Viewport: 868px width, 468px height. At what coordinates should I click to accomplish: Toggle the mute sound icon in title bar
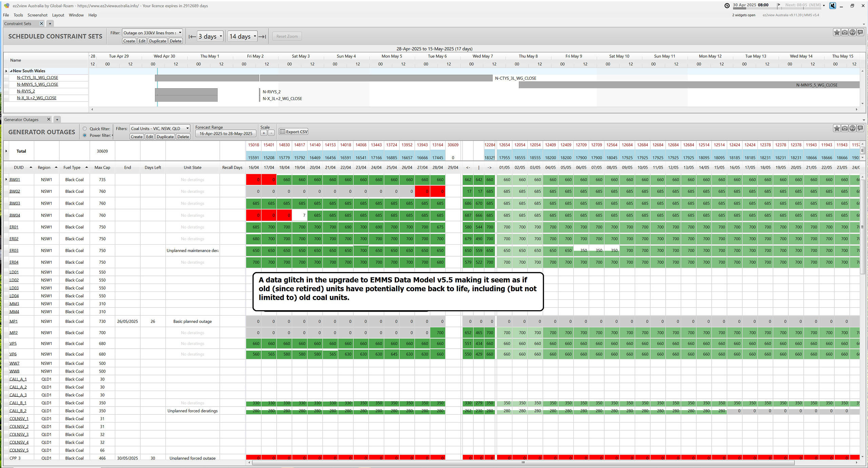832,5
